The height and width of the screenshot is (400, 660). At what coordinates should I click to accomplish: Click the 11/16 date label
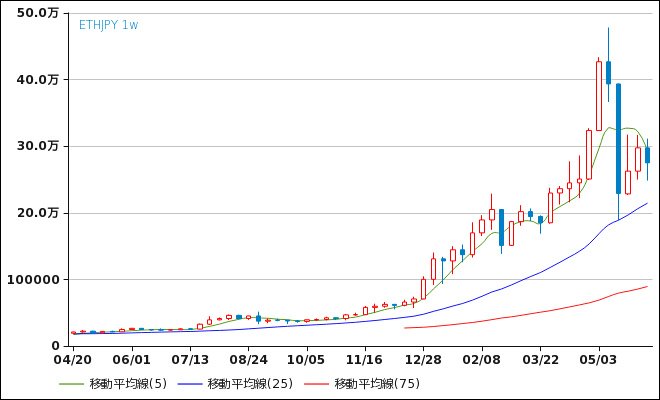click(365, 360)
